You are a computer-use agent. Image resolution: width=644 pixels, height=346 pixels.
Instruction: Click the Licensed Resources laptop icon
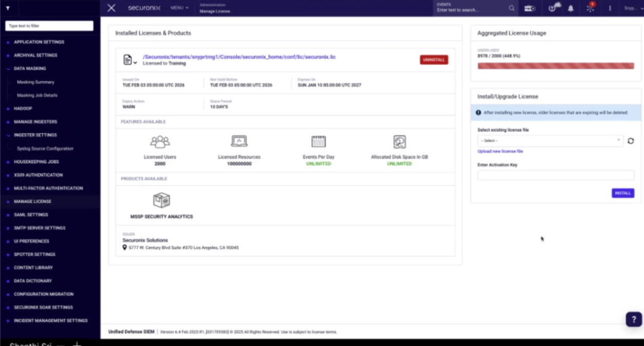pyautogui.click(x=239, y=141)
